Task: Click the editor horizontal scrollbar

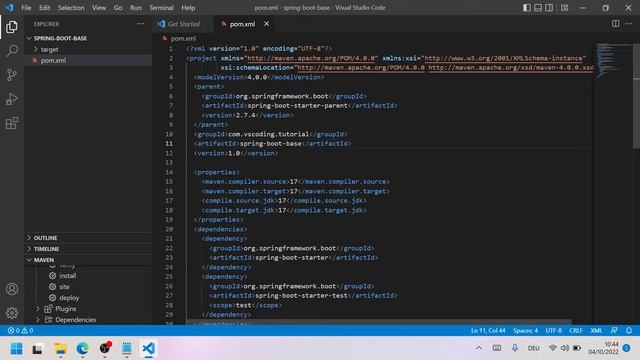Action: pyautogui.click(x=378, y=322)
